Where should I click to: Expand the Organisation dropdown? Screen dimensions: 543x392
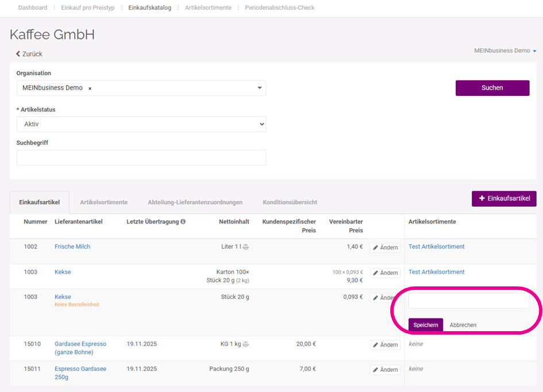tap(259, 88)
